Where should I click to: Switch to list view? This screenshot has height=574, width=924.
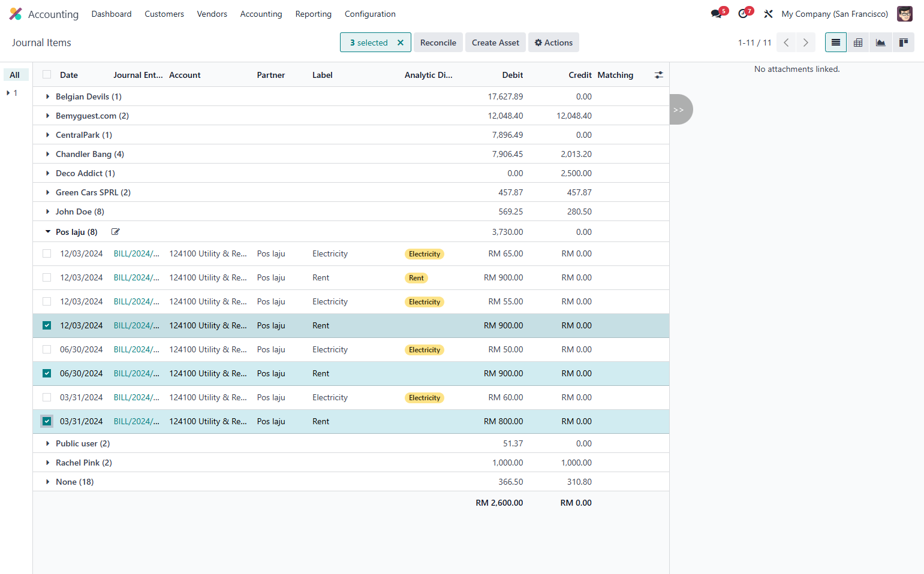pyautogui.click(x=836, y=43)
